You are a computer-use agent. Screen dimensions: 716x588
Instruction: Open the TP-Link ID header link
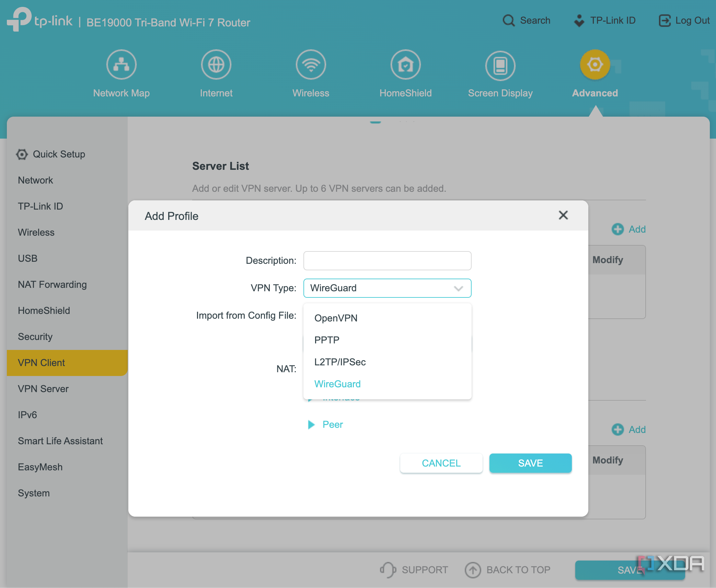[x=605, y=21]
